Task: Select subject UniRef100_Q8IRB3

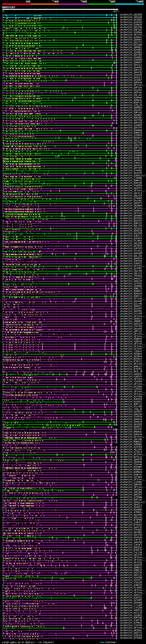Action: [131, 532]
